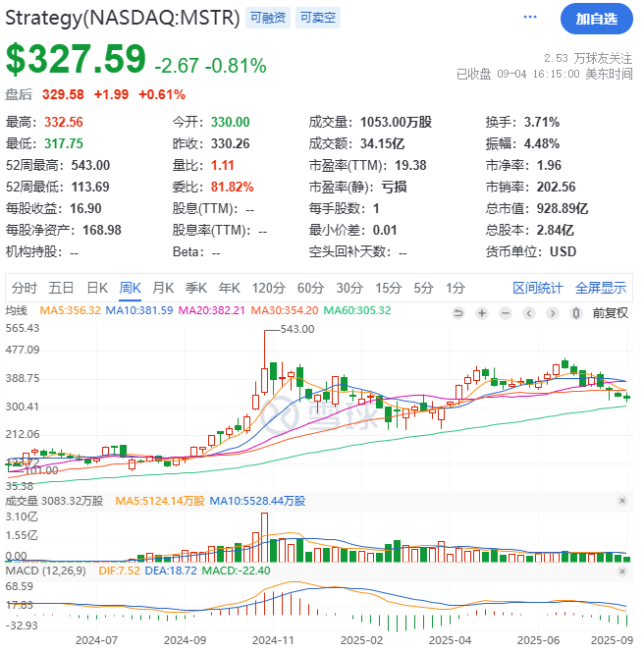Click the MA5:356.32 indicator value
This screenshot has width=644, height=652.
[70, 310]
